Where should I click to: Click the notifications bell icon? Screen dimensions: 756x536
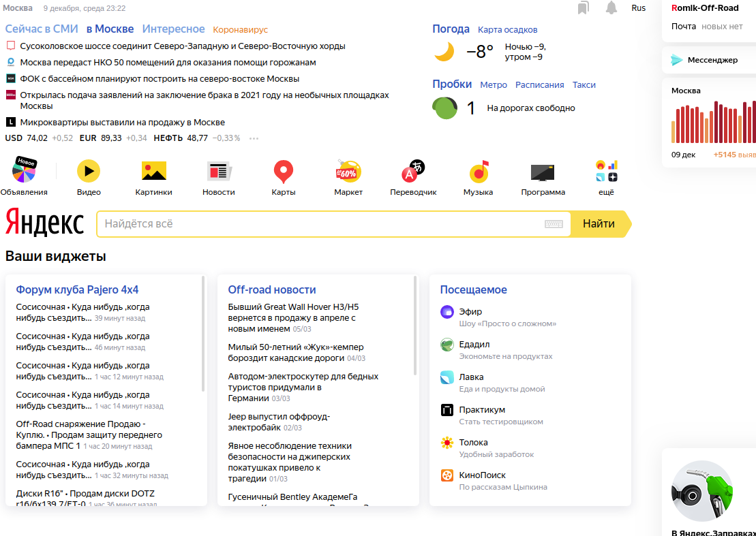pos(611,8)
